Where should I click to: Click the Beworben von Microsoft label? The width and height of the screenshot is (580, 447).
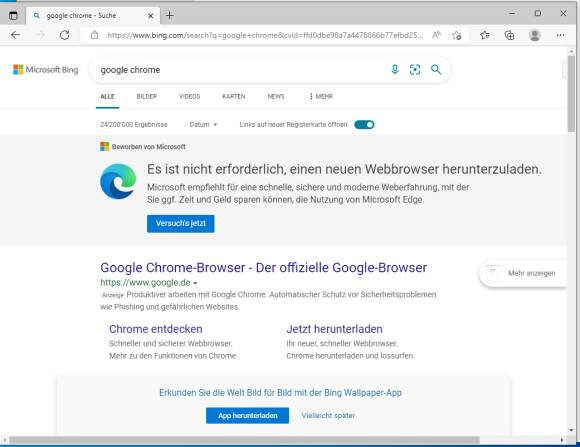(149, 147)
